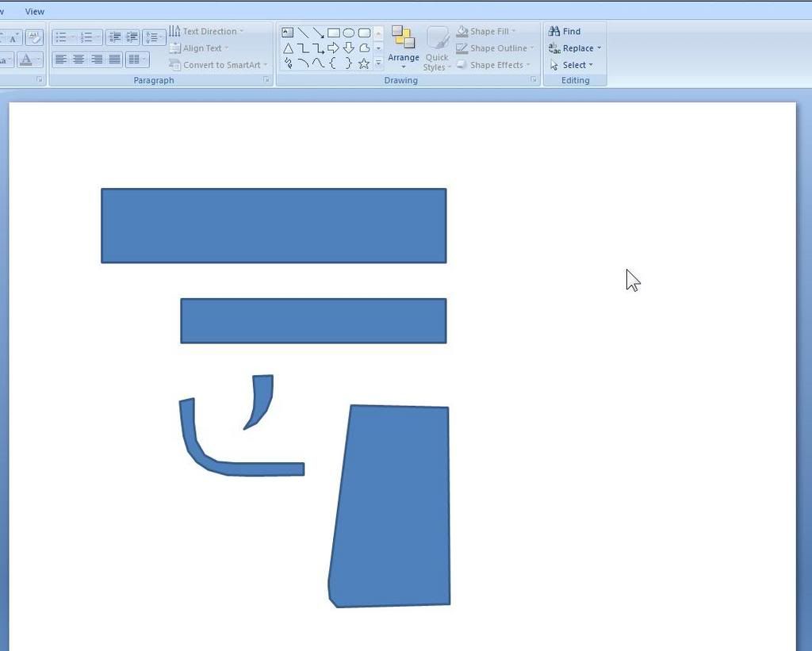Select the Arc shape
Image resolution: width=812 pixels, height=651 pixels.
click(x=303, y=63)
